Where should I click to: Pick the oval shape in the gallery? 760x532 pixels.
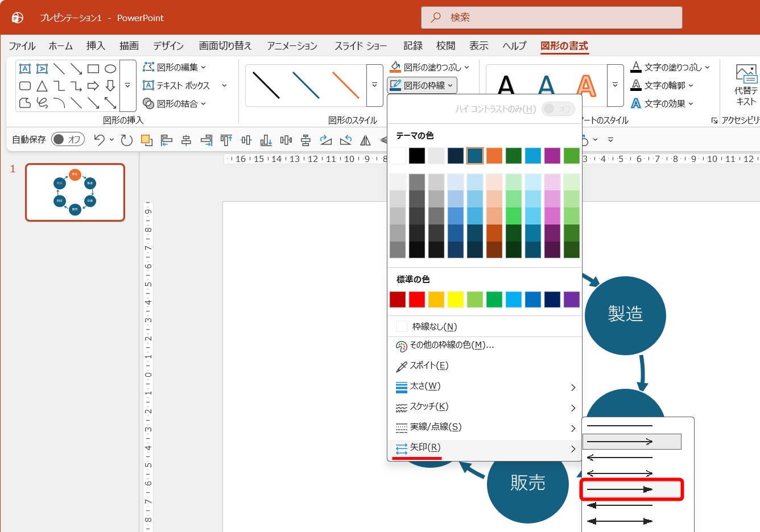click(110, 69)
